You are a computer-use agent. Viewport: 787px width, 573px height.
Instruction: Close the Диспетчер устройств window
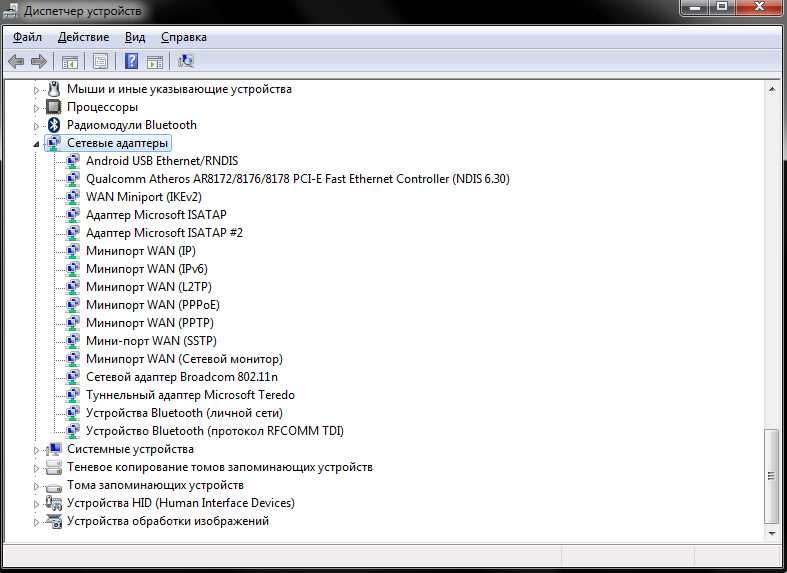(x=759, y=7)
